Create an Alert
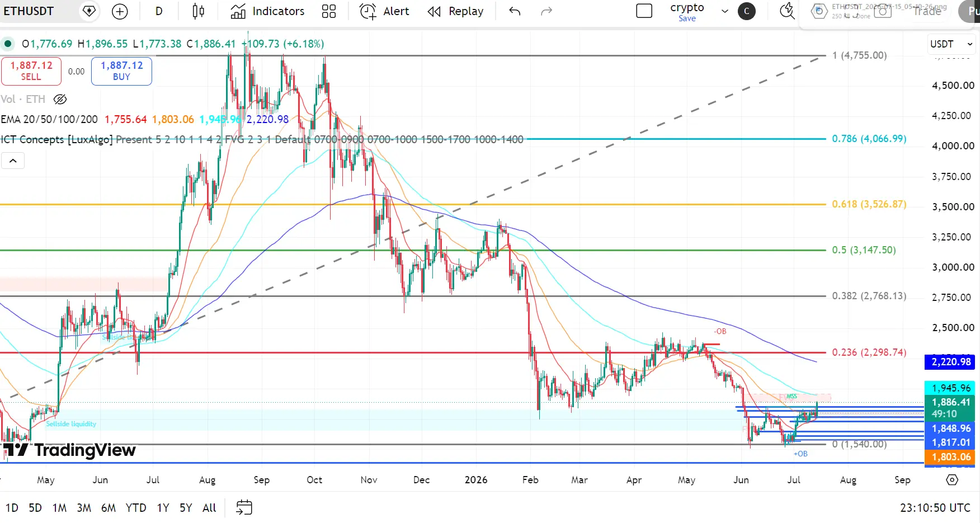 pos(384,11)
